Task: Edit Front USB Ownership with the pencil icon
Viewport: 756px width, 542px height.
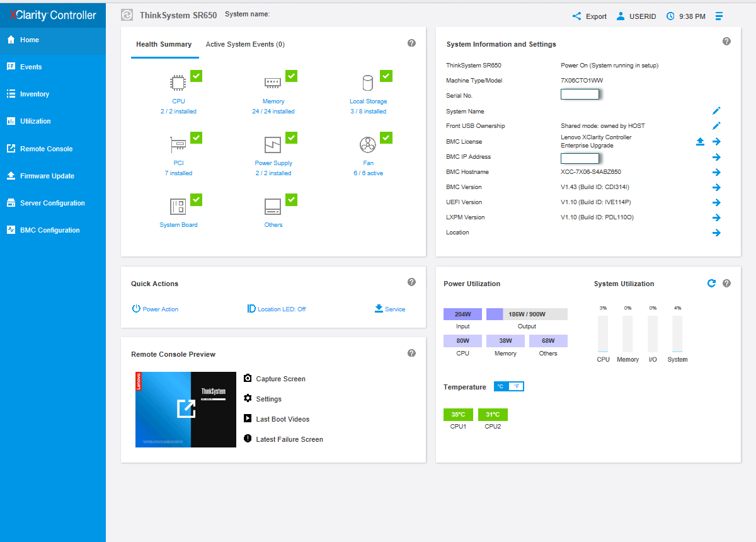Action: pos(716,126)
